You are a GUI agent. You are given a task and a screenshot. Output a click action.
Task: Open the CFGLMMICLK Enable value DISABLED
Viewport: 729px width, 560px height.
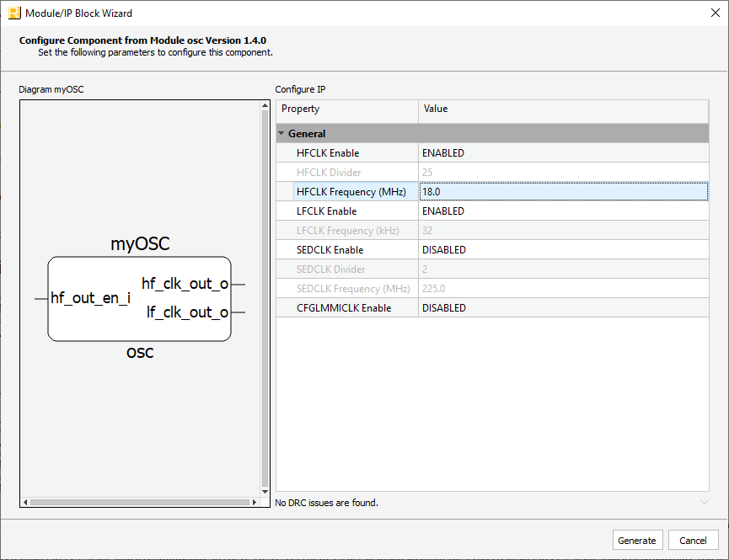tap(564, 307)
